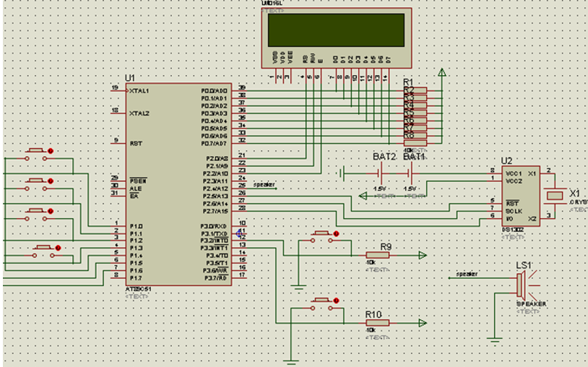Click the 10k value under R9

[371, 263]
